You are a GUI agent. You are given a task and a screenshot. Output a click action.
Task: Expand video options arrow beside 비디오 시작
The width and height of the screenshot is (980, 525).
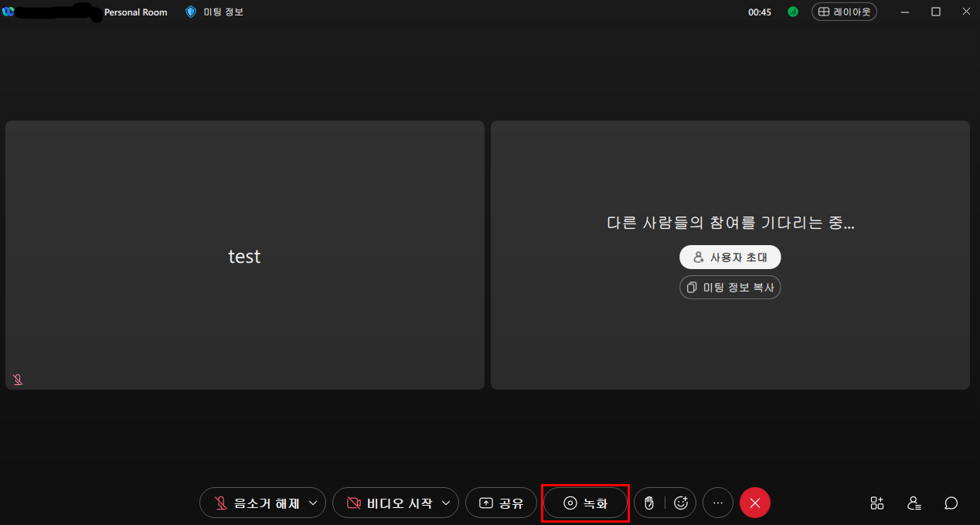point(446,503)
